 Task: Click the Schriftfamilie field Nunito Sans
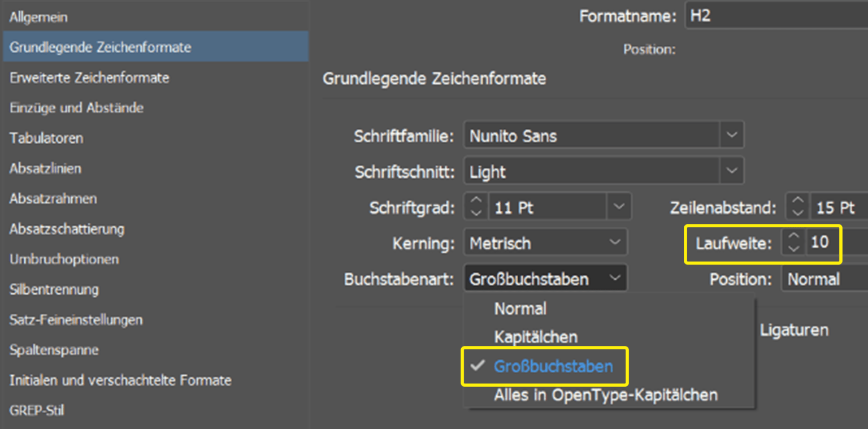pos(592,136)
